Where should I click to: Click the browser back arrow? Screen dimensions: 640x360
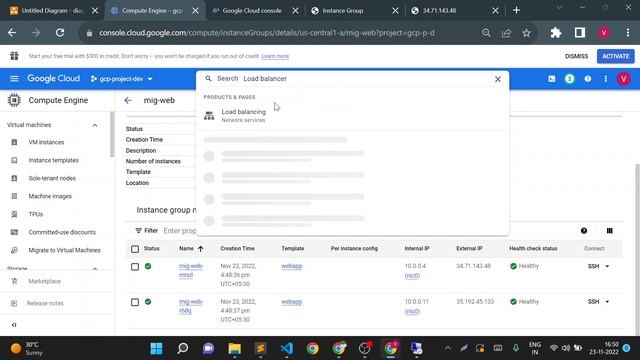point(12,33)
